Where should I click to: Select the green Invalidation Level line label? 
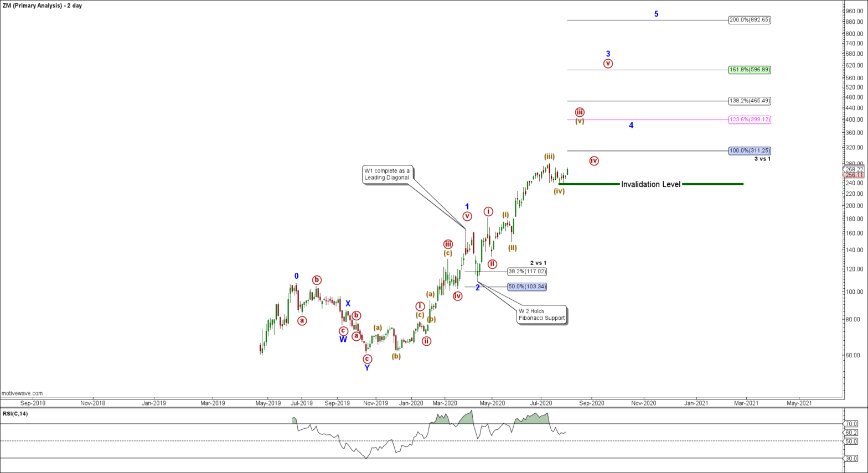click(650, 184)
